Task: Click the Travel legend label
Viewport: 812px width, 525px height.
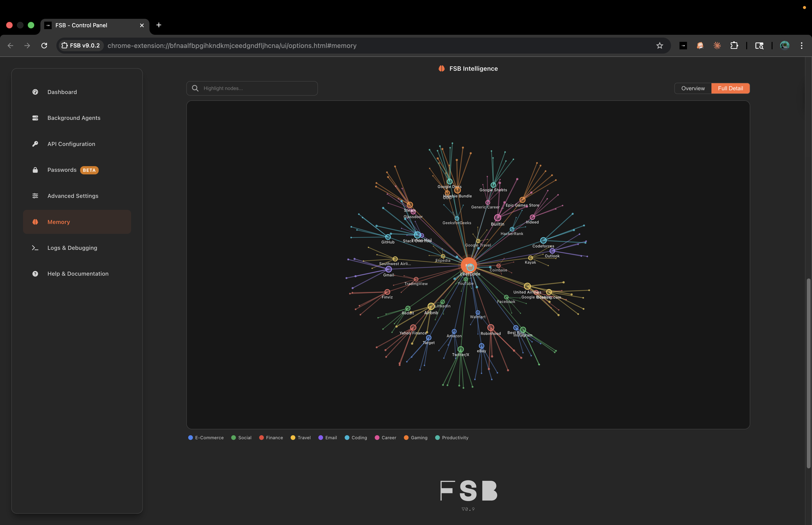Action: coord(304,438)
